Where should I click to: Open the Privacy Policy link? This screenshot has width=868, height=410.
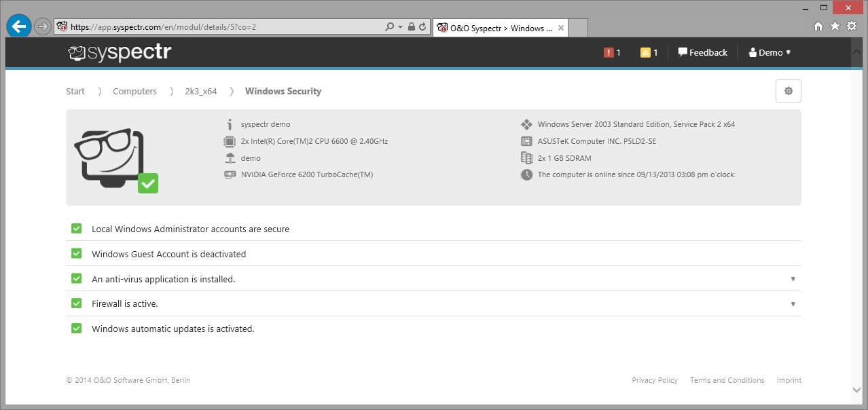point(655,380)
